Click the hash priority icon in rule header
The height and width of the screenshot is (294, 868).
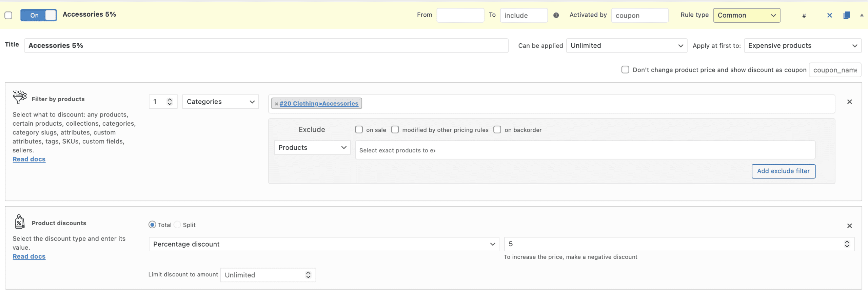coord(804,16)
